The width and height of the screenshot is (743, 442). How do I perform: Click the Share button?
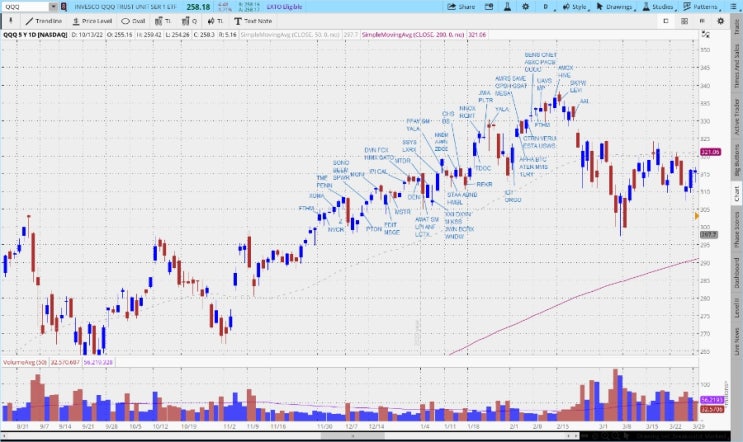pos(461,7)
